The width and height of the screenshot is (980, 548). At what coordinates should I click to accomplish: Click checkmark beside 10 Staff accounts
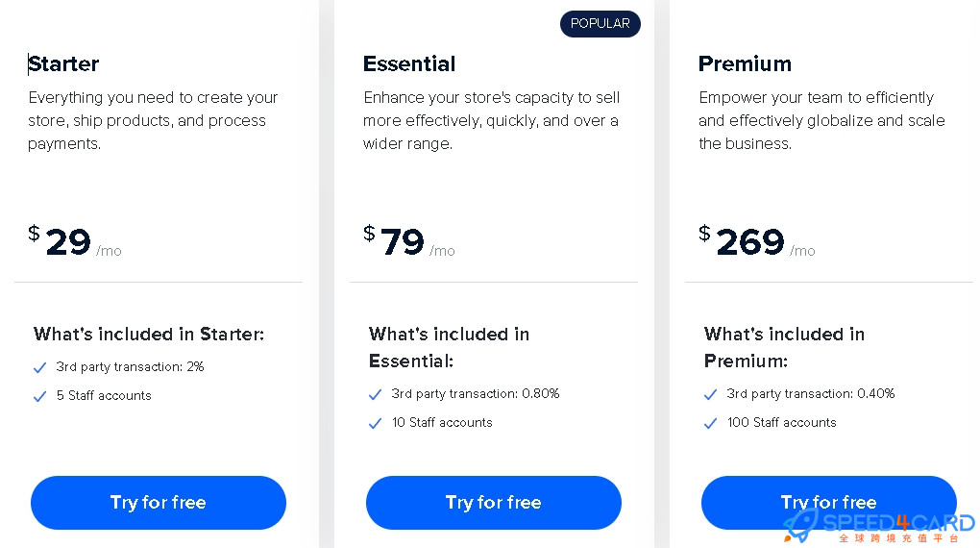tap(375, 423)
